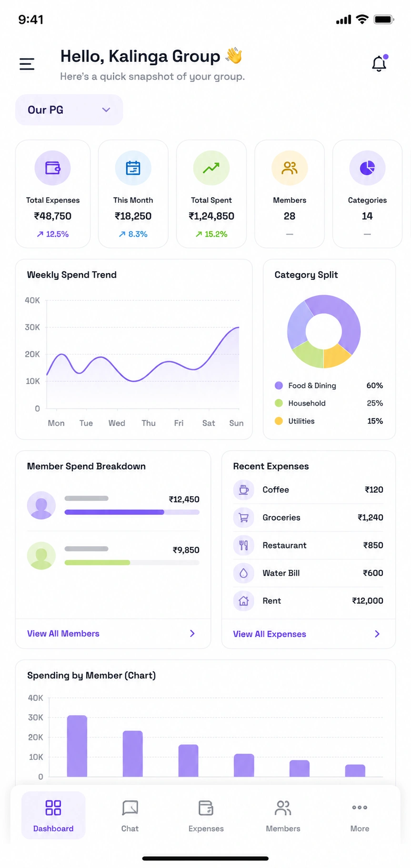This screenshot has height=868, width=411.
Task: Click chevron beside View All Expenses
Action: click(377, 634)
